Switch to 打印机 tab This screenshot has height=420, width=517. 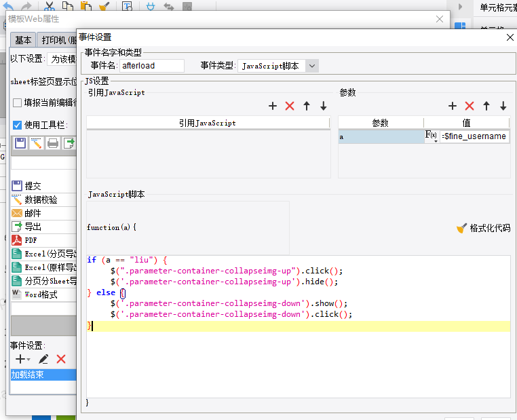tap(57, 40)
